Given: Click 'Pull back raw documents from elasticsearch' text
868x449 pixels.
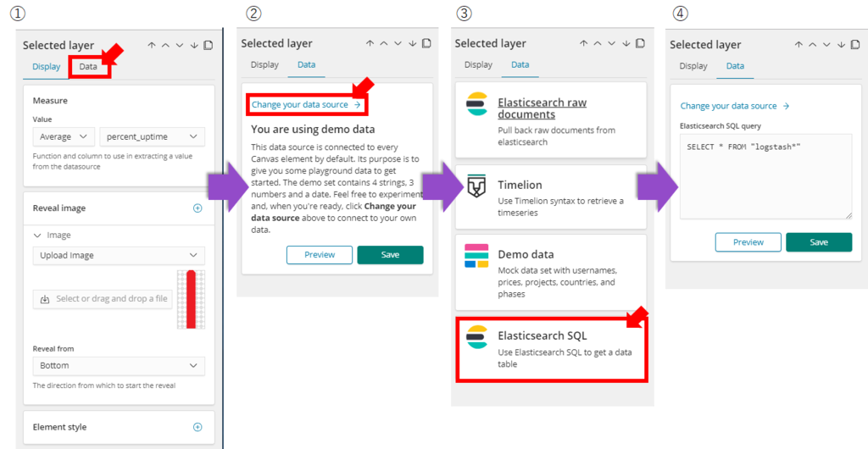Looking at the screenshot, I should pos(556,136).
